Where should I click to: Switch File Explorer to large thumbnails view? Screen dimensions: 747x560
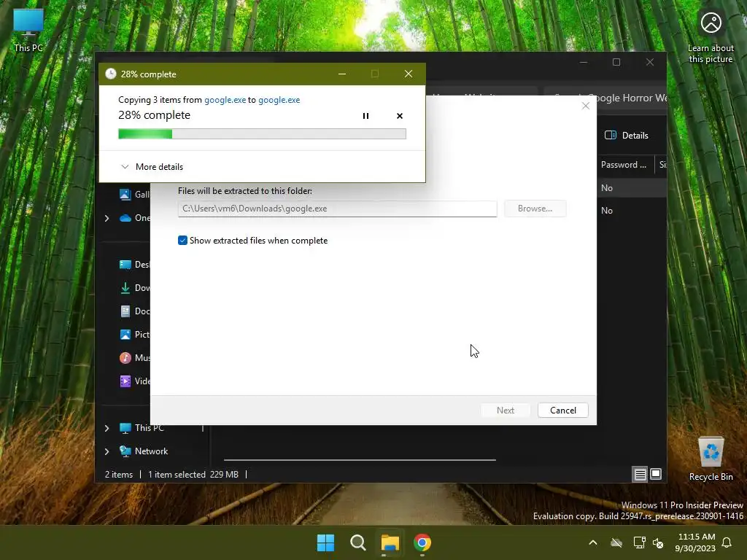pyautogui.click(x=656, y=474)
